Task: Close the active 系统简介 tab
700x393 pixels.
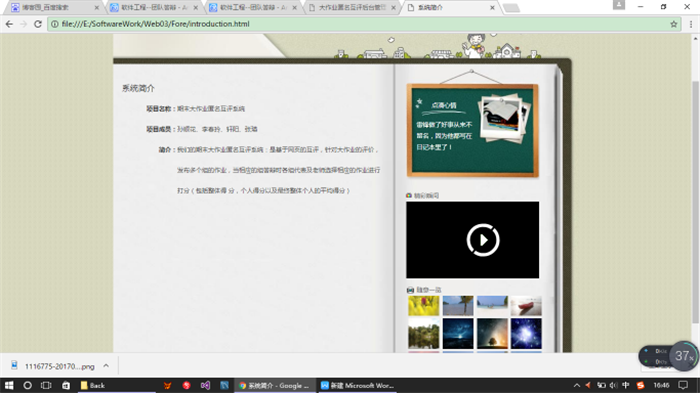Action: point(492,8)
